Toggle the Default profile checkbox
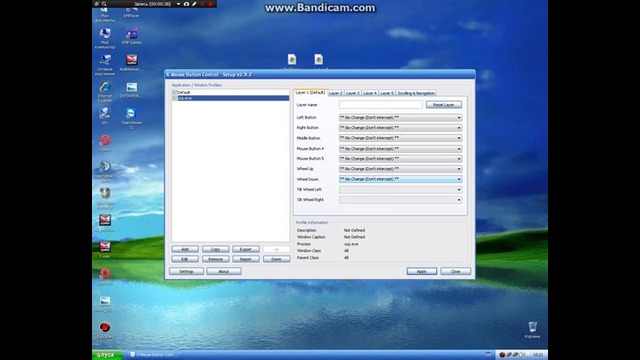The image size is (640, 360). [x=175, y=93]
